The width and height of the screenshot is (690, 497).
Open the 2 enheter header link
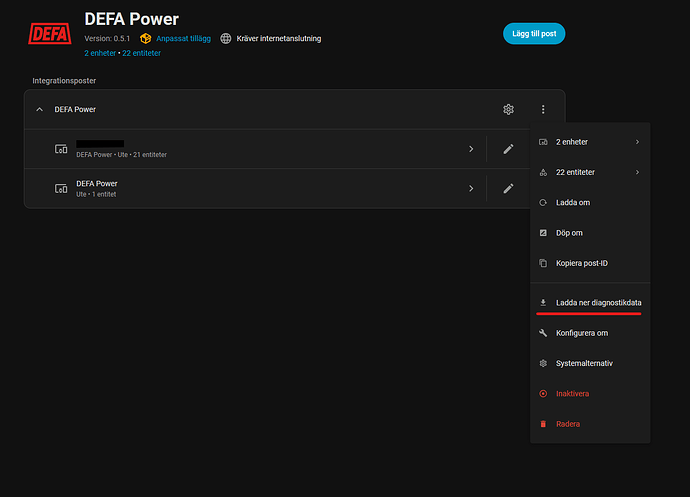click(100, 53)
